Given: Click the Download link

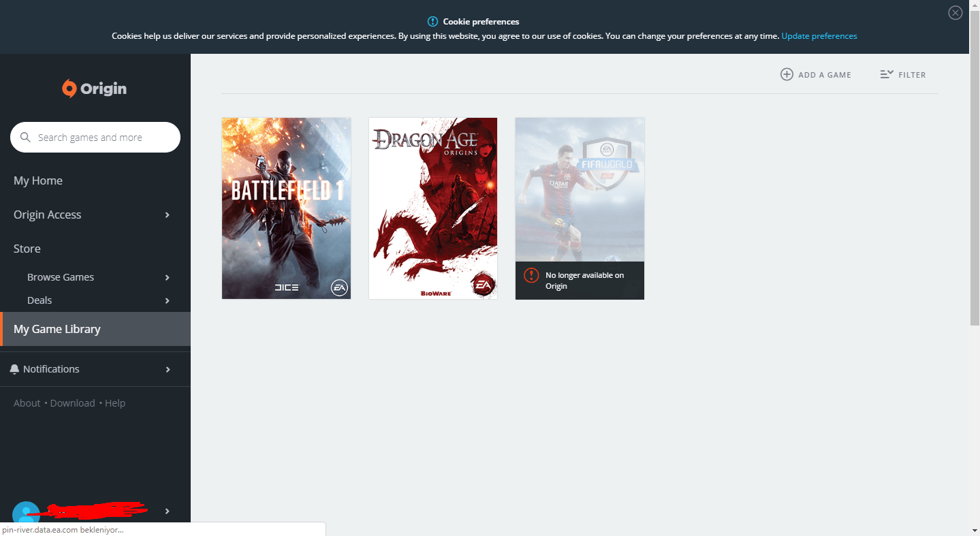Looking at the screenshot, I should pos(73,403).
